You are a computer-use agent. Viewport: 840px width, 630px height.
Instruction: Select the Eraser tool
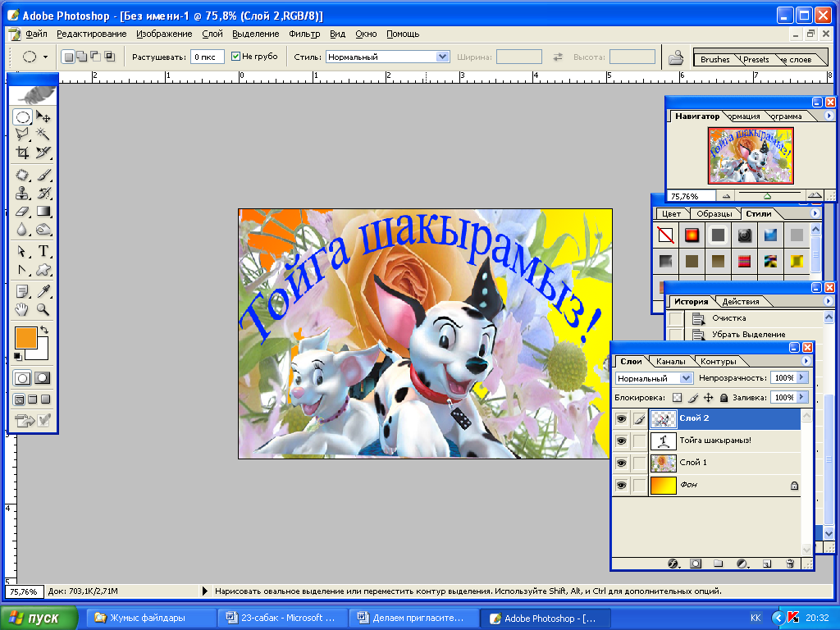22,211
